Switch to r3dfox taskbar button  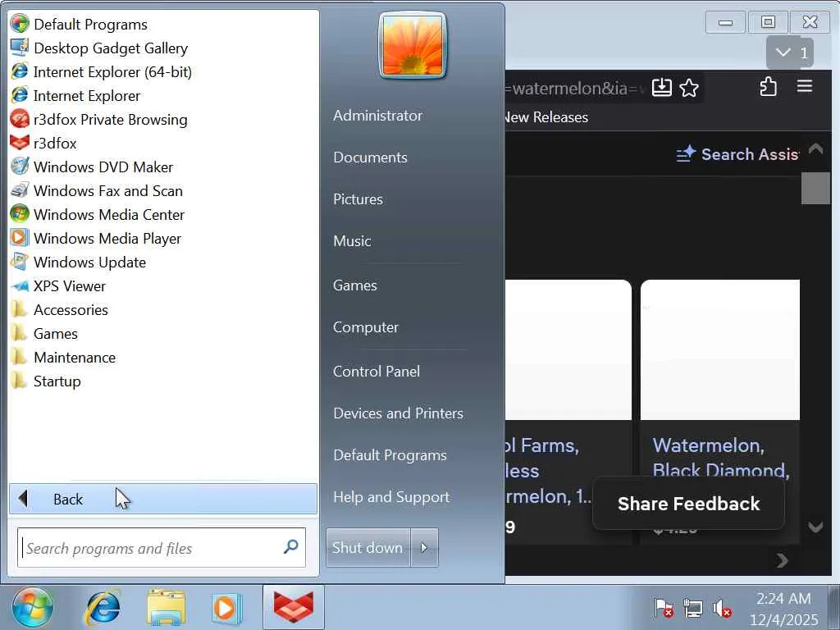click(x=294, y=608)
